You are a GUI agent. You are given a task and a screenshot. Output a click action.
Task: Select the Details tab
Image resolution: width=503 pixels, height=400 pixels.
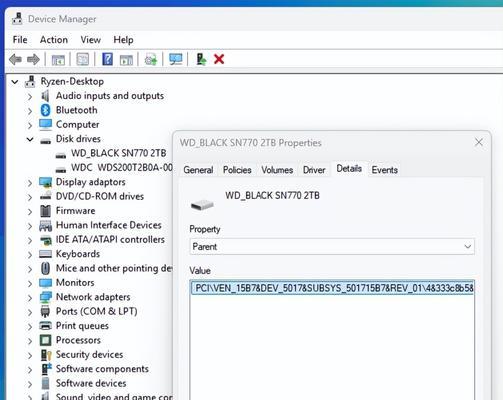[x=349, y=169]
